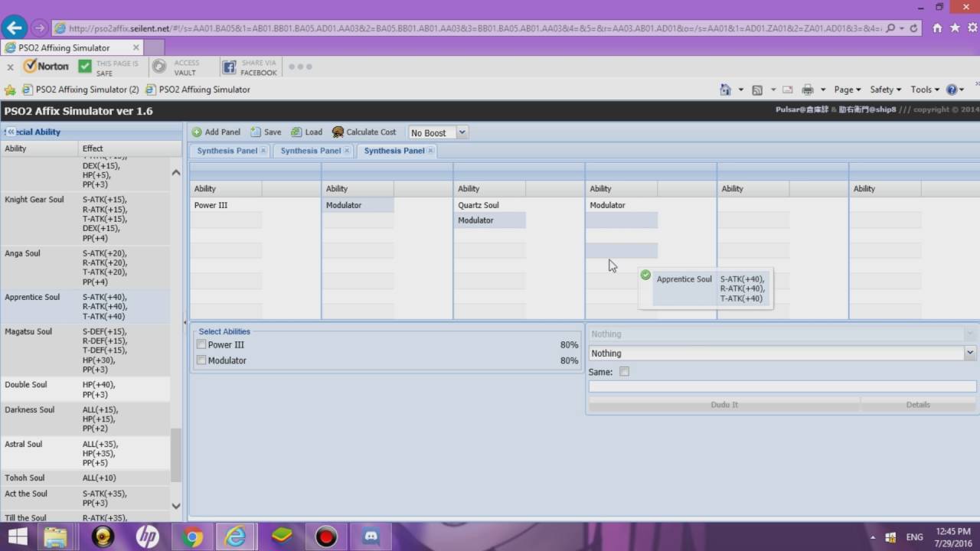Select the Apprentice Soul row in list
This screenshot has height=551, width=980.
pos(85,307)
